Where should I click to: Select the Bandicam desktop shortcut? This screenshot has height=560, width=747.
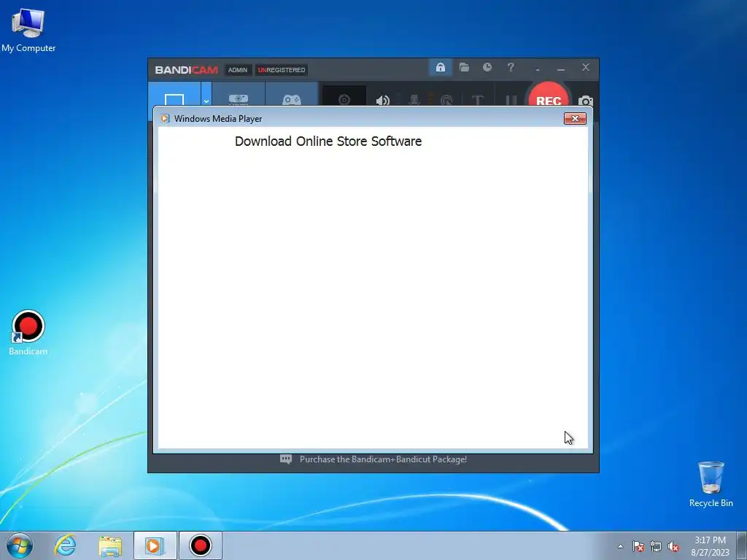point(28,332)
